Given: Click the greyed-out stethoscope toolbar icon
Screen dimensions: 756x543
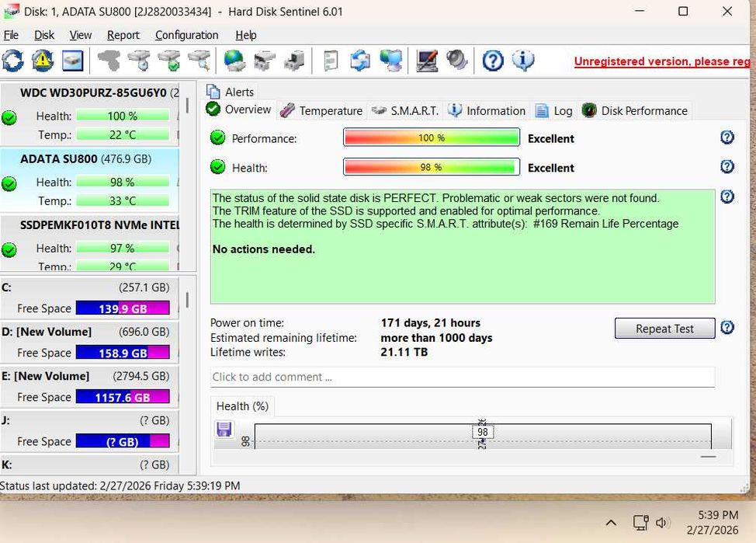Looking at the screenshot, I should tap(109, 61).
